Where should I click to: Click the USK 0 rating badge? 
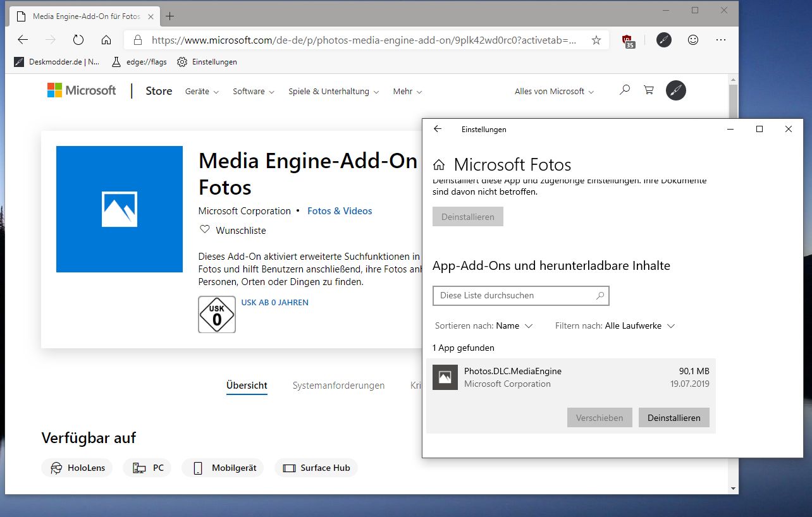[217, 314]
